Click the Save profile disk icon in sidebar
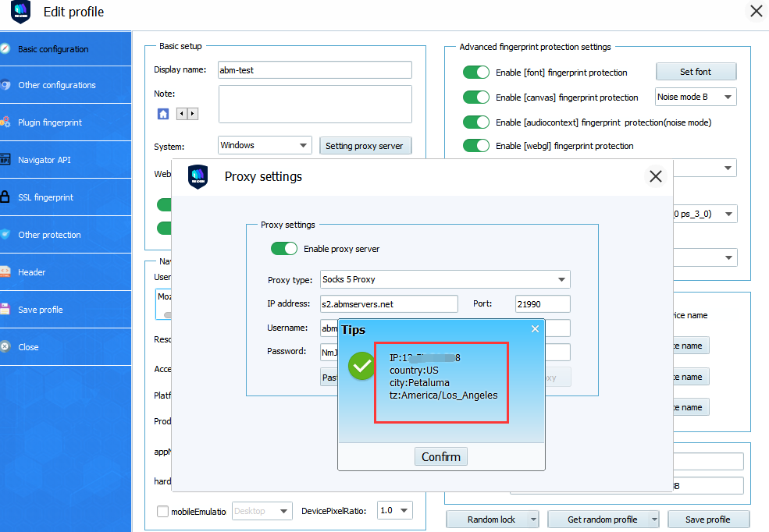 coord(5,310)
